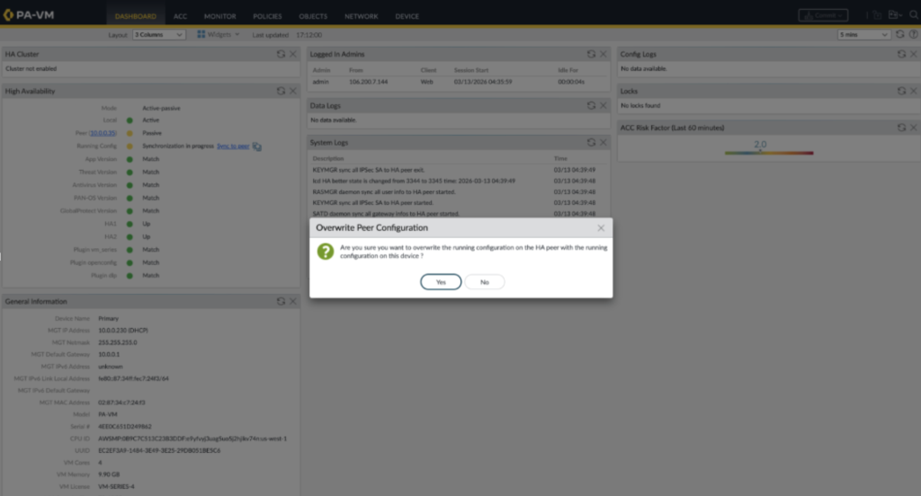
Task: Open the Layout 3 Columns dropdown
Action: 159,34
